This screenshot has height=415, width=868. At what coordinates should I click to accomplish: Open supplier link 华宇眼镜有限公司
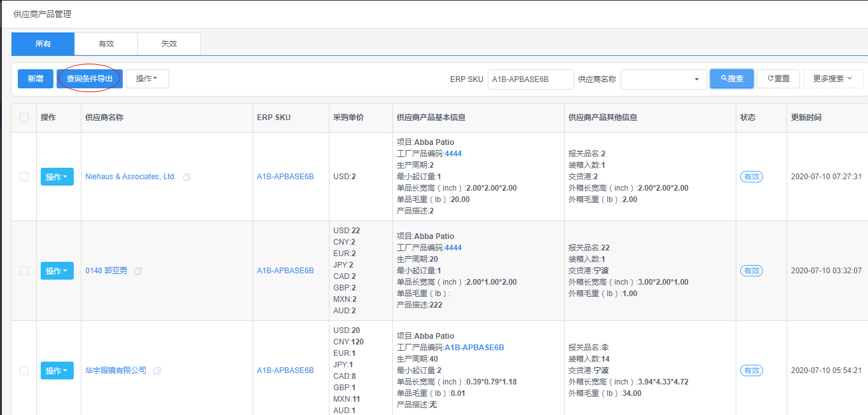click(116, 371)
